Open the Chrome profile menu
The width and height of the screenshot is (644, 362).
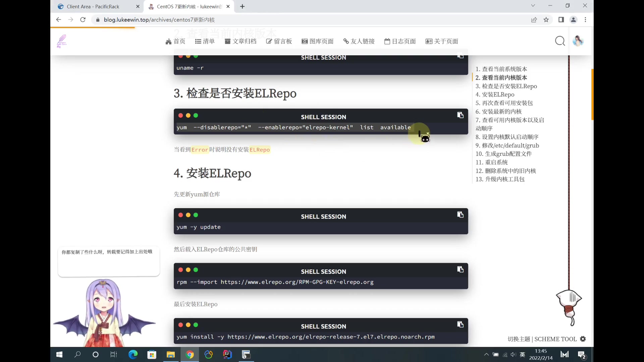point(574,20)
